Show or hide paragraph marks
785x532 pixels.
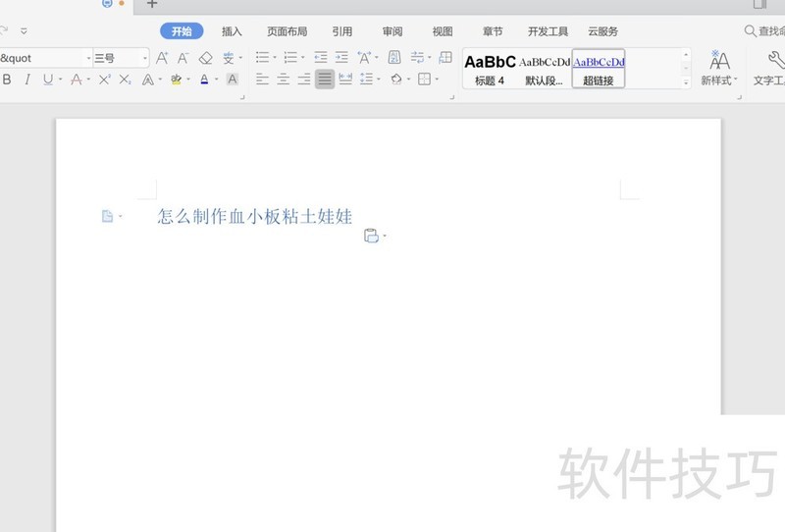click(x=416, y=57)
